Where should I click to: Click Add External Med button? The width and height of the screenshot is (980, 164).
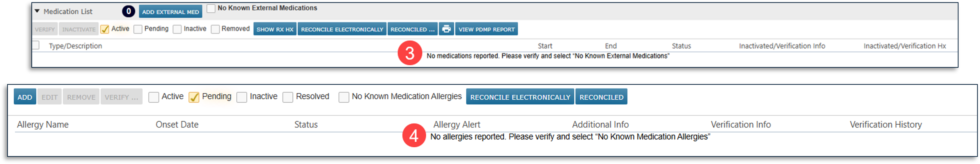click(170, 11)
